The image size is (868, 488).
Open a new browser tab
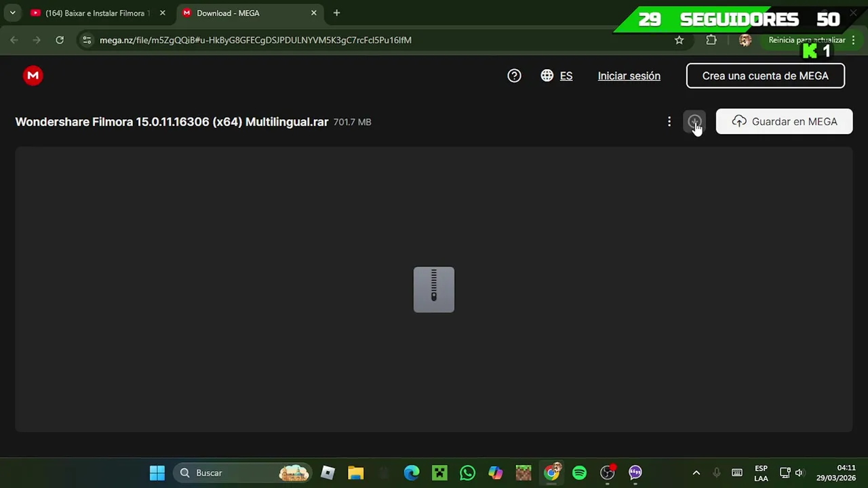coord(336,13)
